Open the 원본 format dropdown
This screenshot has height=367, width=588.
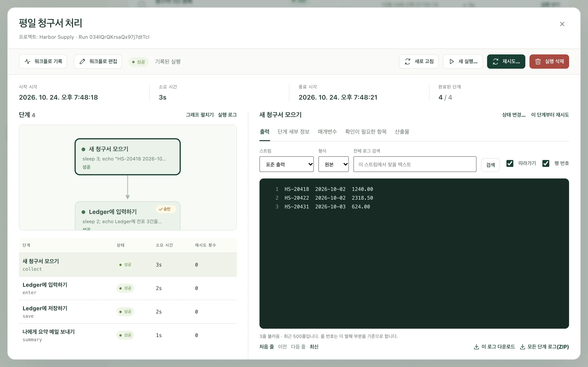coord(334,164)
